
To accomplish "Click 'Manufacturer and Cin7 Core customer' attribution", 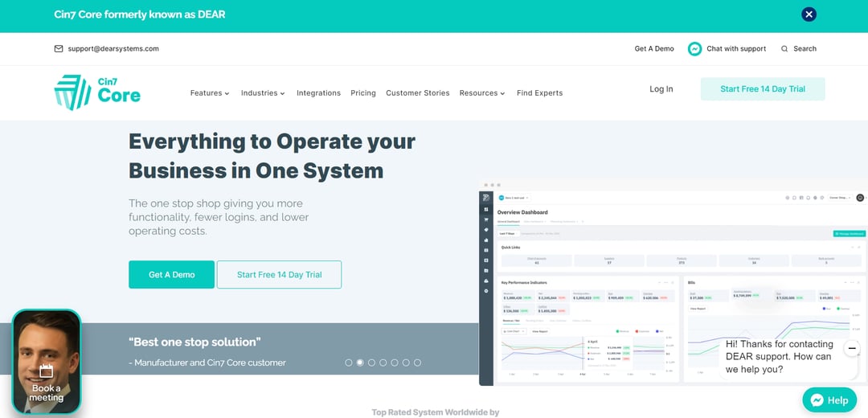I will 207,363.
